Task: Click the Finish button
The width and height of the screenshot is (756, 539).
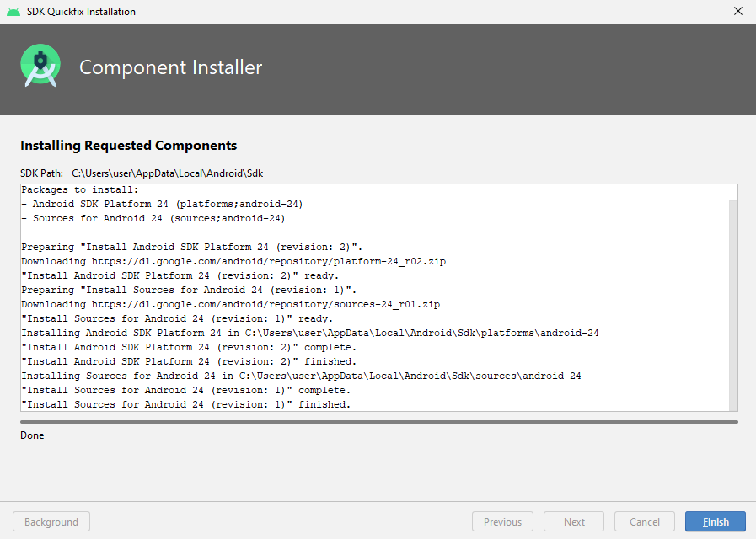Action: 715,521
